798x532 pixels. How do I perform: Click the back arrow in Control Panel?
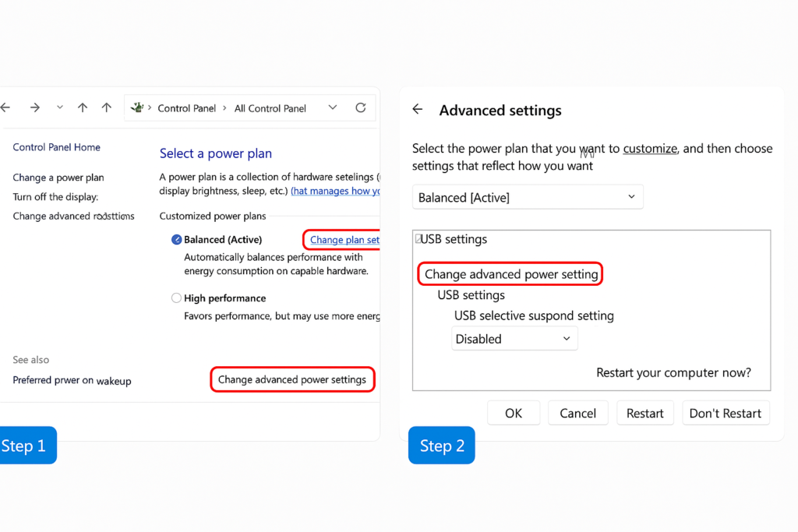click(5, 107)
